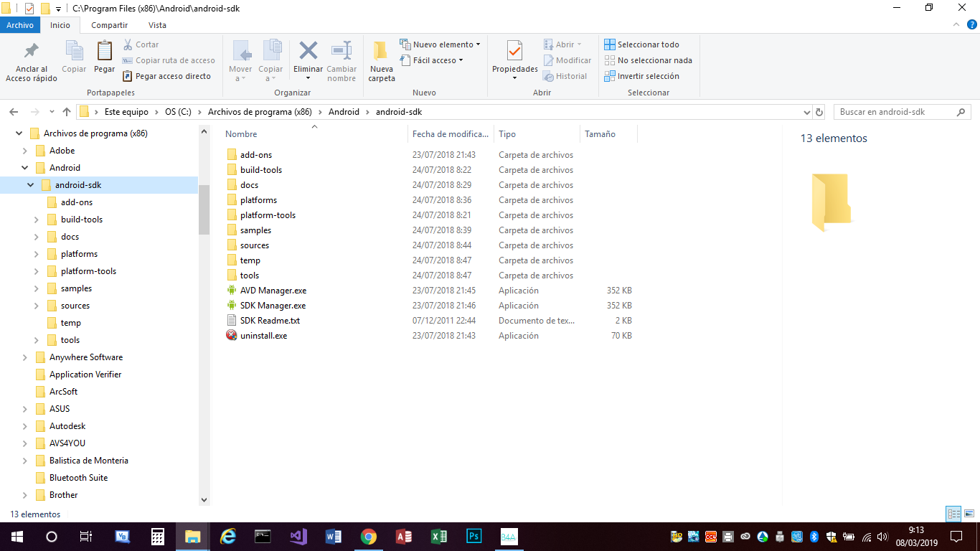This screenshot has width=980, height=551.
Task: Collapse the android-sdk tree node
Action: click(x=30, y=185)
